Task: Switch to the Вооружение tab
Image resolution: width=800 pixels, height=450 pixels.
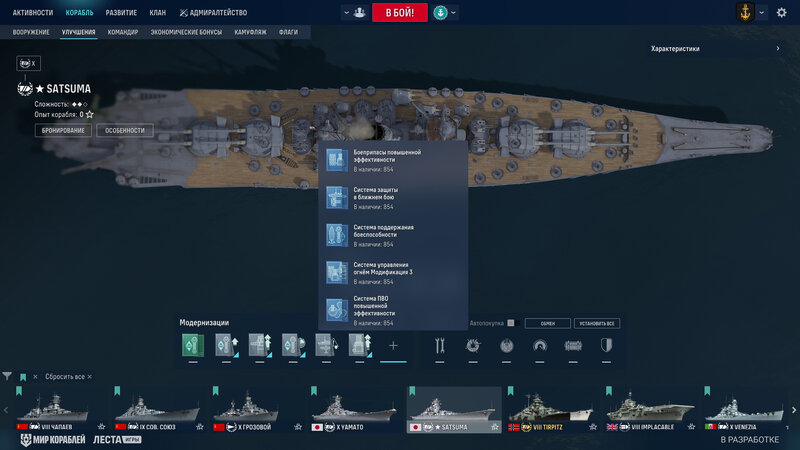Action: 31,32
